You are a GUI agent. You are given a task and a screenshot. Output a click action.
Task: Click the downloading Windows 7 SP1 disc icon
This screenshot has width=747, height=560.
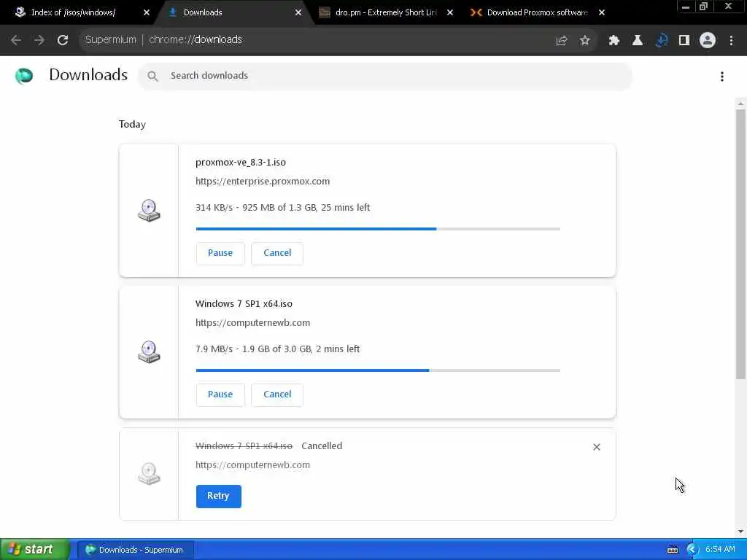click(149, 352)
